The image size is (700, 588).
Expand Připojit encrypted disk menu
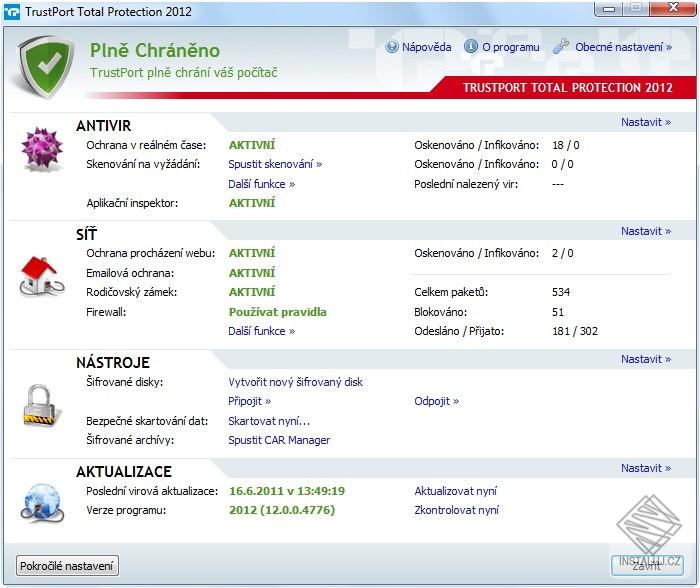pyautogui.click(x=250, y=401)
